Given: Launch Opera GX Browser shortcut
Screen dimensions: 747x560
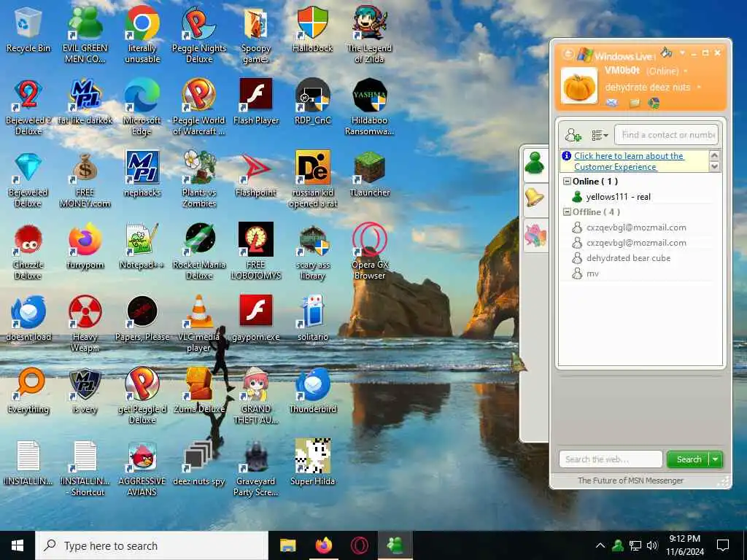Looking at the screenshot, I should pos(370,251).
